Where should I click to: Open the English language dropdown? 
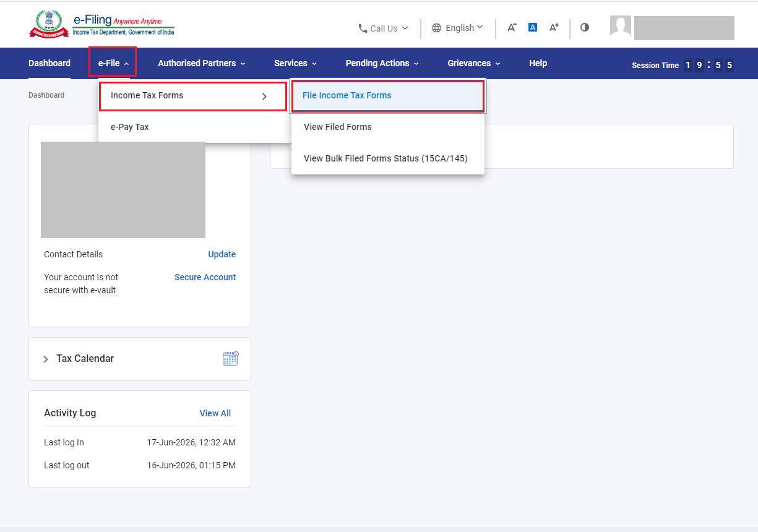458,28
